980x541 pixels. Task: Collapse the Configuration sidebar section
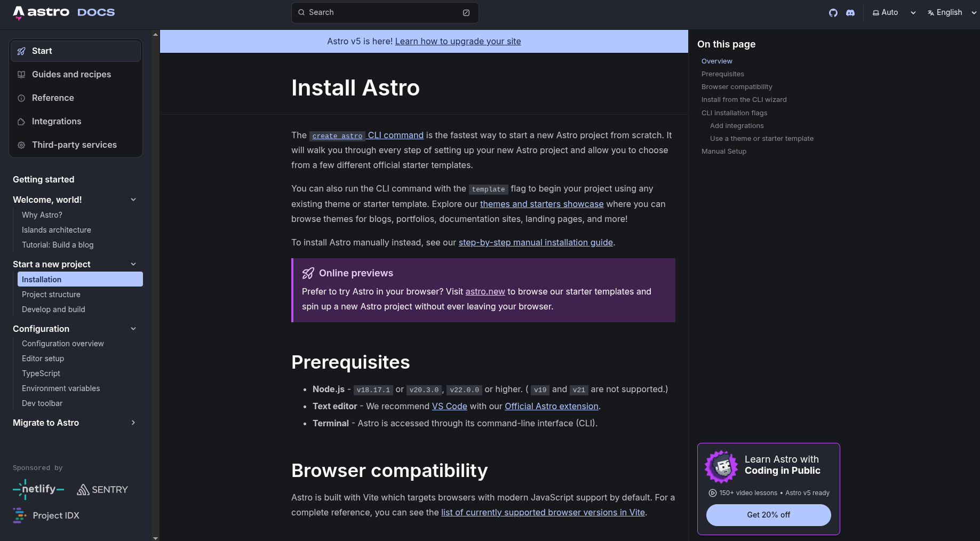tap(133, 329)
